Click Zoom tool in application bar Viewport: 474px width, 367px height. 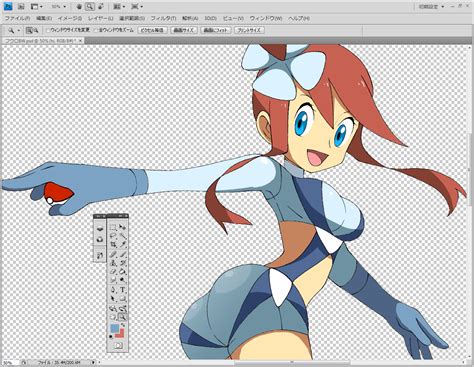point(89,6)
